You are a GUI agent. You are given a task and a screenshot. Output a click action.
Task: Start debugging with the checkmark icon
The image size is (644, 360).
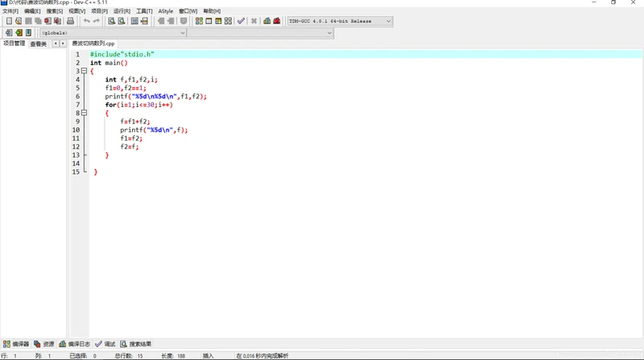241,21
